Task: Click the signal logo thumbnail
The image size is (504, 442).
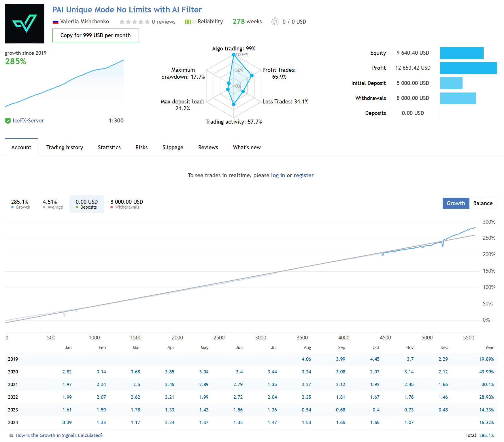Action: tap(24, 24)
